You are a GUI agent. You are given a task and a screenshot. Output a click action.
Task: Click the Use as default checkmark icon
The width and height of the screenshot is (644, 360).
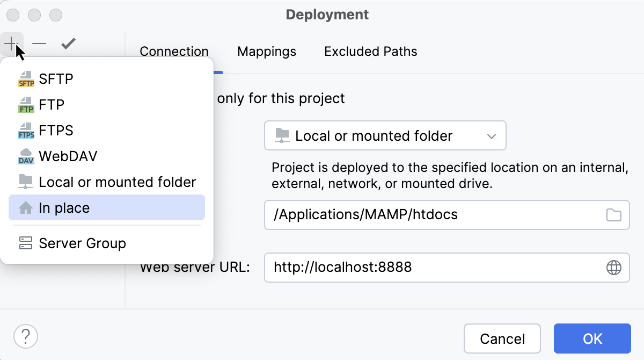(x=68, y=43)
